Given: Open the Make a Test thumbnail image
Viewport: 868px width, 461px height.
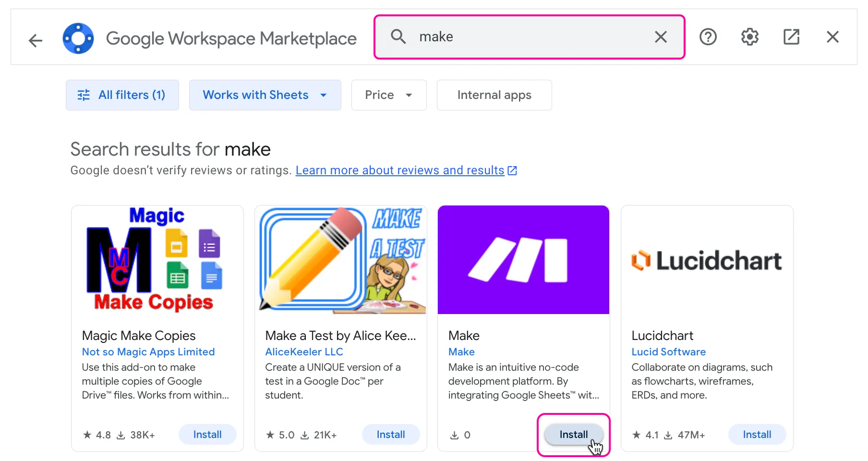Looking at the screenshot, I should [x=341, y=260].
